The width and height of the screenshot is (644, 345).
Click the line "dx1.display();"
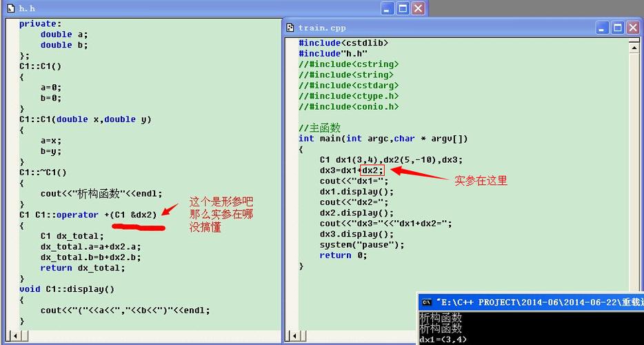(357, 192)
